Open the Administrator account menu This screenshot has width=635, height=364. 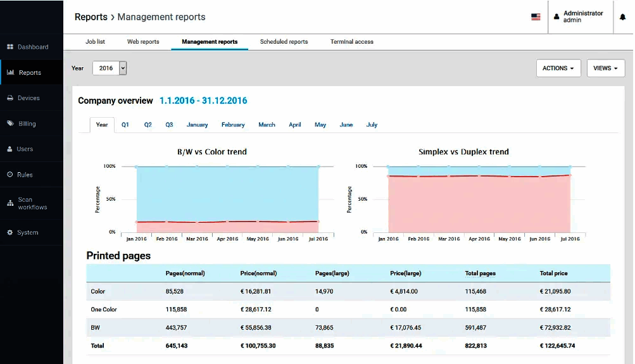(582, 17)
